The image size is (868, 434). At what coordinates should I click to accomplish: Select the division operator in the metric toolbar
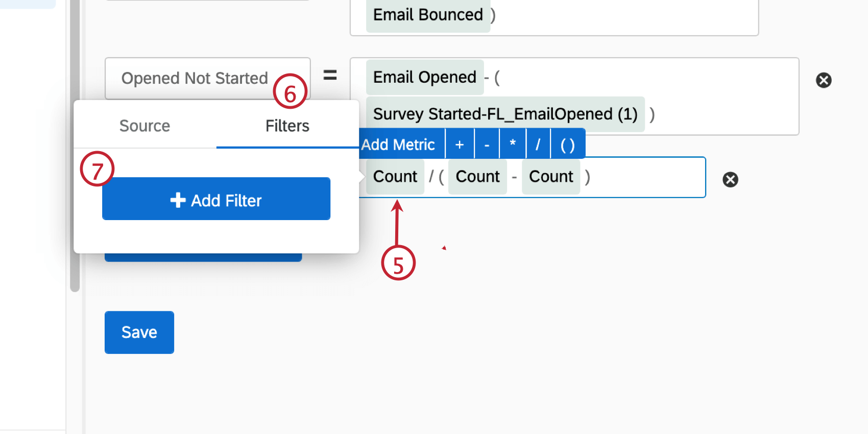tap(538, 143)
